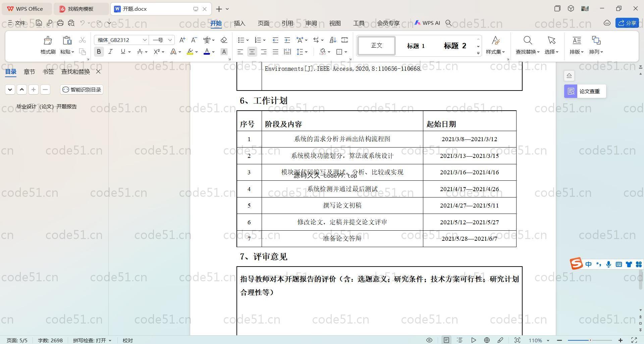Screen dimensions: 644x344
Task: Click the Cut scissors icon
Action: pos(83,40)
